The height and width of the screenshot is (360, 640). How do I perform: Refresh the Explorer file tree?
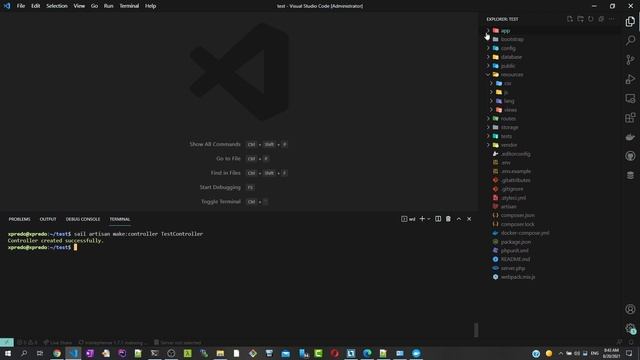pos(591,19)
